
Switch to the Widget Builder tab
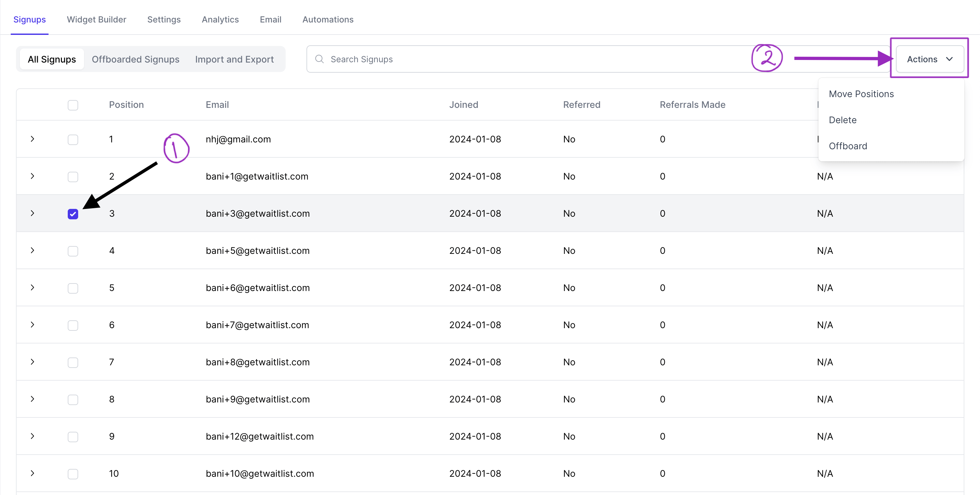click(x=96, y=20)
